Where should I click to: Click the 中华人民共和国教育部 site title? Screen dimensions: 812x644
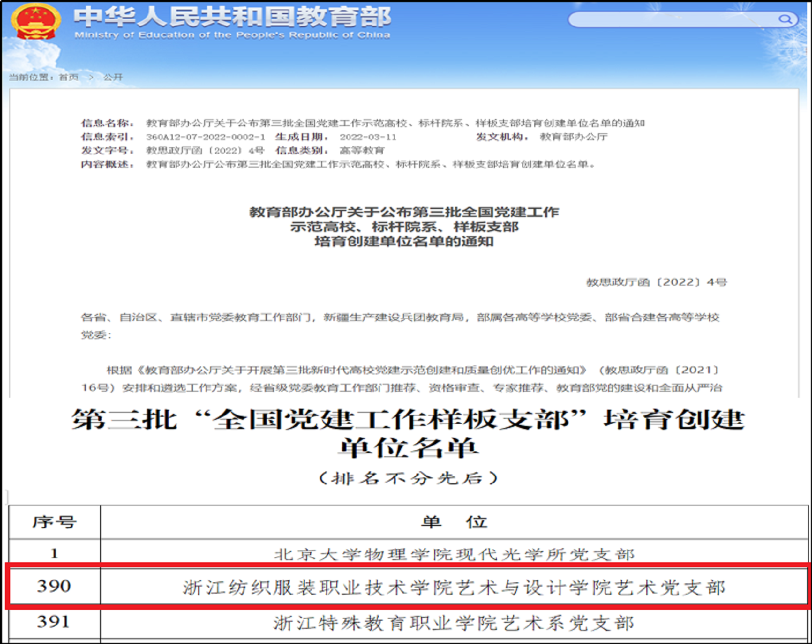pyautogui.click(x=232, y=16)
